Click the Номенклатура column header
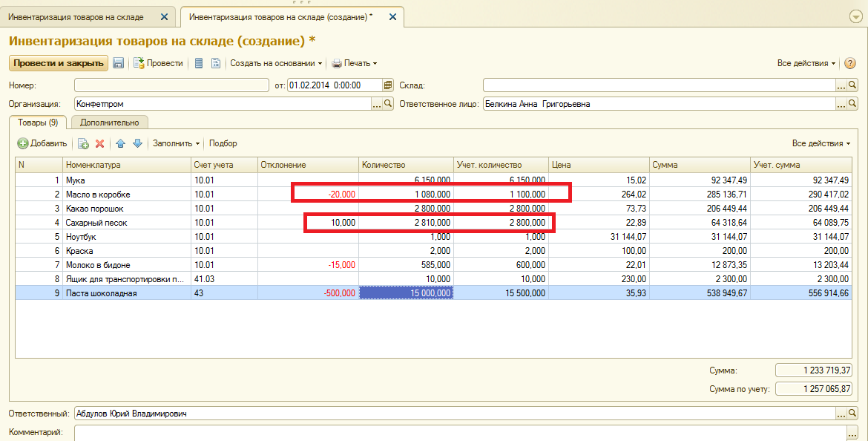The image size is (868, 441). [127, 165]
